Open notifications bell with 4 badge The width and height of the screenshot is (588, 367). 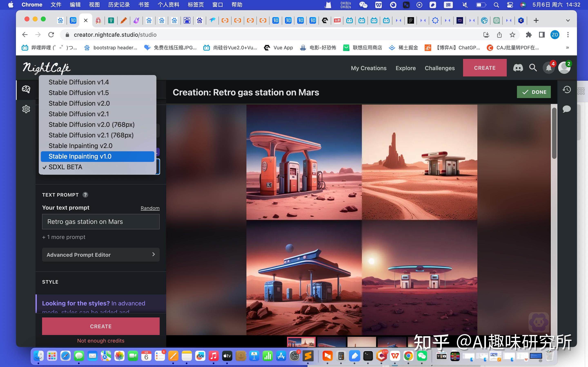[549, 68]
